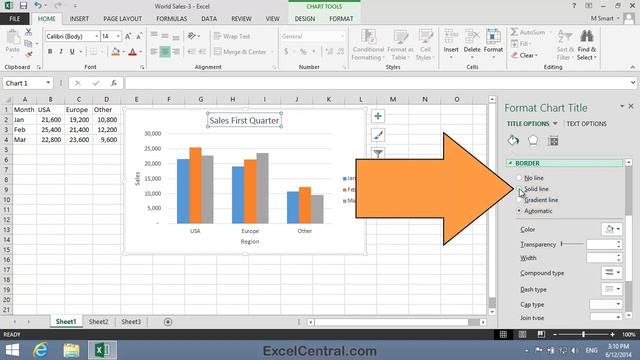Click the Width input field
Image resolution: width=640 pixels, height=360 pixels.
coord(602,258)
